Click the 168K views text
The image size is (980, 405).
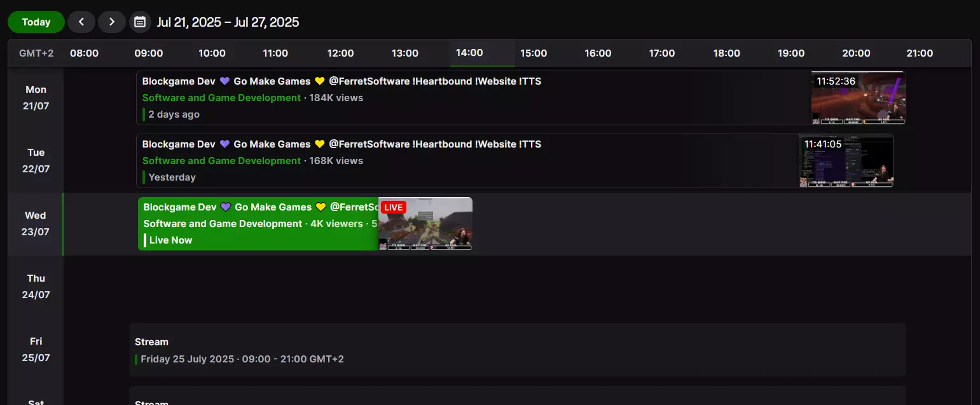pos(336,161)
